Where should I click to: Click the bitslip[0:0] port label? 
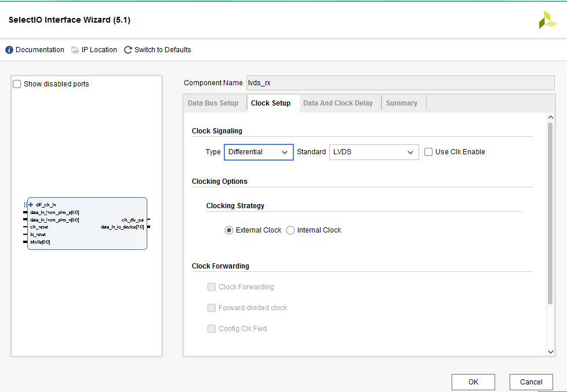[40, 242]
